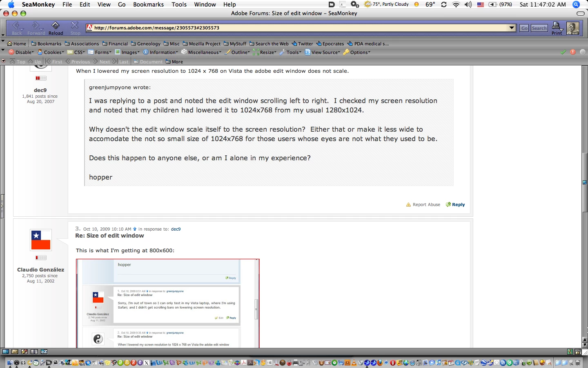Image resolution: width=588 pixels, height=368 pixels.
Task: Click the vertical scrollbar thumb
Action: click(585, 182)
